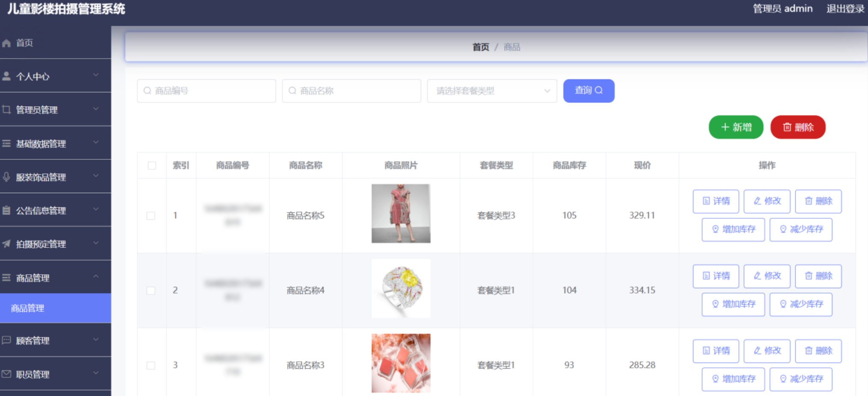The image size is (868, 396).
Task: Click the list icon beside 基础数据管理
Action: click(6, 144)
